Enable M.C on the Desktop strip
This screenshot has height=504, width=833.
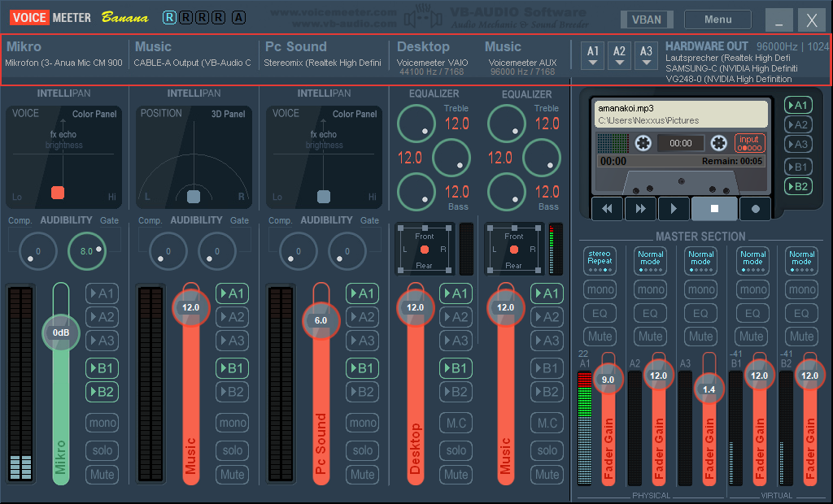pos(456,423)
